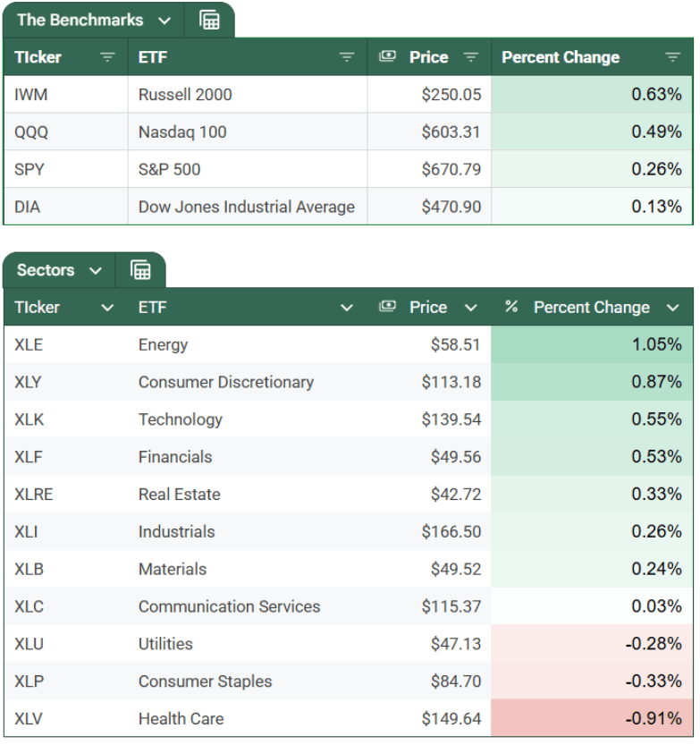Click the Benchmarks table calculator icon

[210, 21]
